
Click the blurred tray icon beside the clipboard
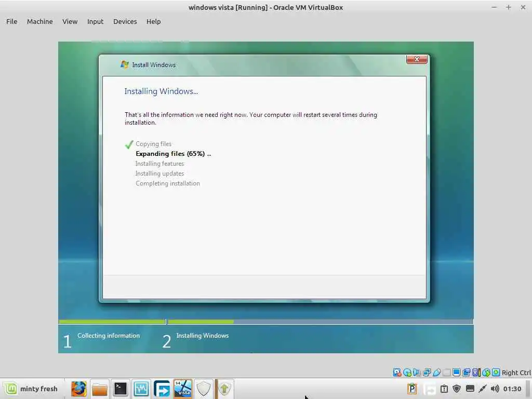pos(430,389)
